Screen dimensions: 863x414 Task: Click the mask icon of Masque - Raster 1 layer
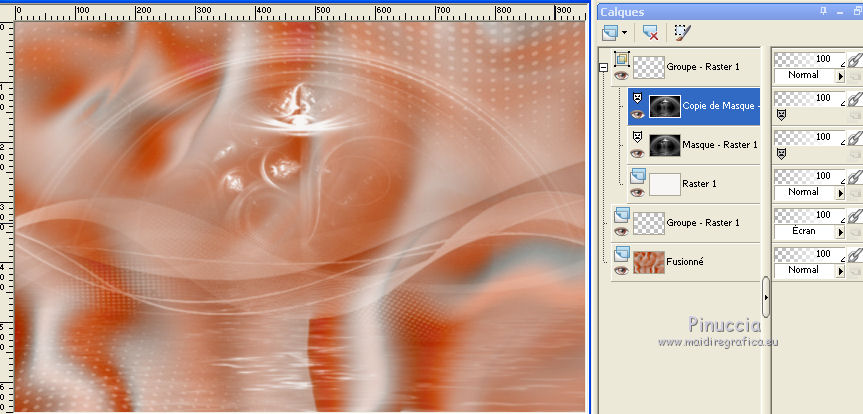pyautogui.click(x=637, y=137)
